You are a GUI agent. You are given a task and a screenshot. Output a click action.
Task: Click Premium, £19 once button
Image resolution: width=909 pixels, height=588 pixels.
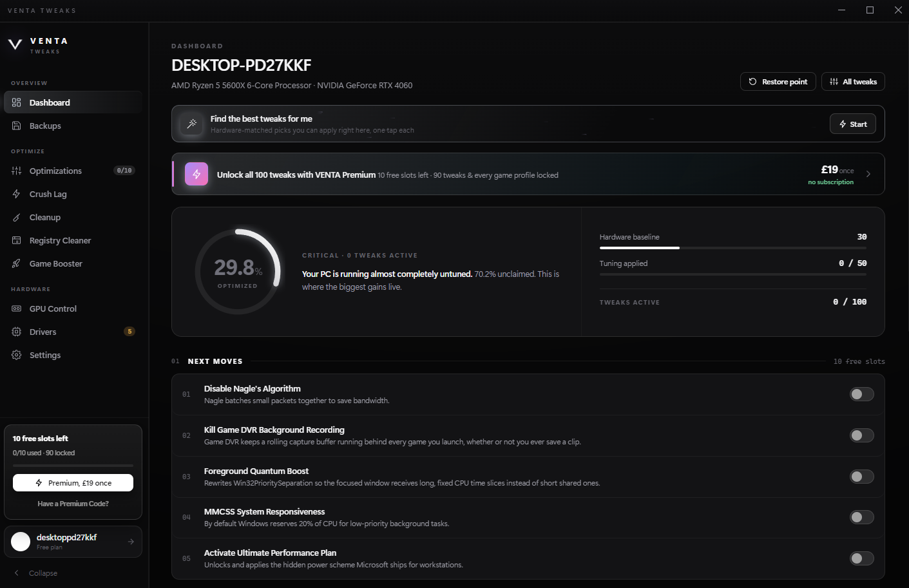click(x=73, y=482)
